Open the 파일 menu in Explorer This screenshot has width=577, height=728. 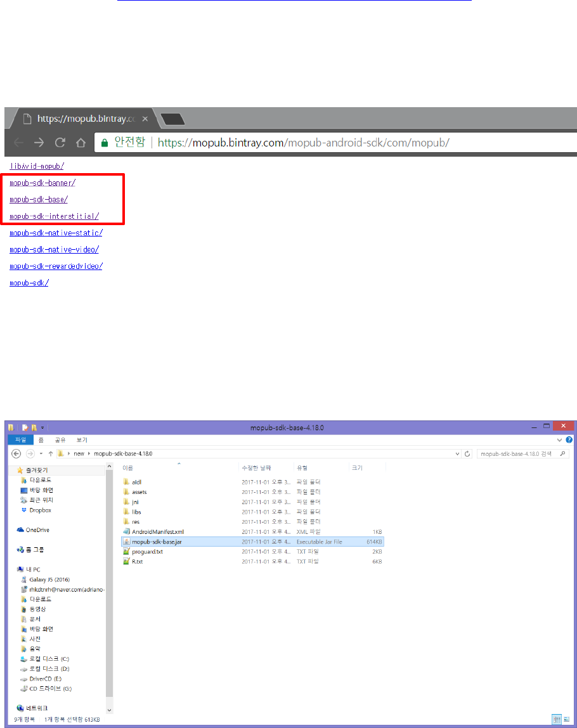pos(20,439)
